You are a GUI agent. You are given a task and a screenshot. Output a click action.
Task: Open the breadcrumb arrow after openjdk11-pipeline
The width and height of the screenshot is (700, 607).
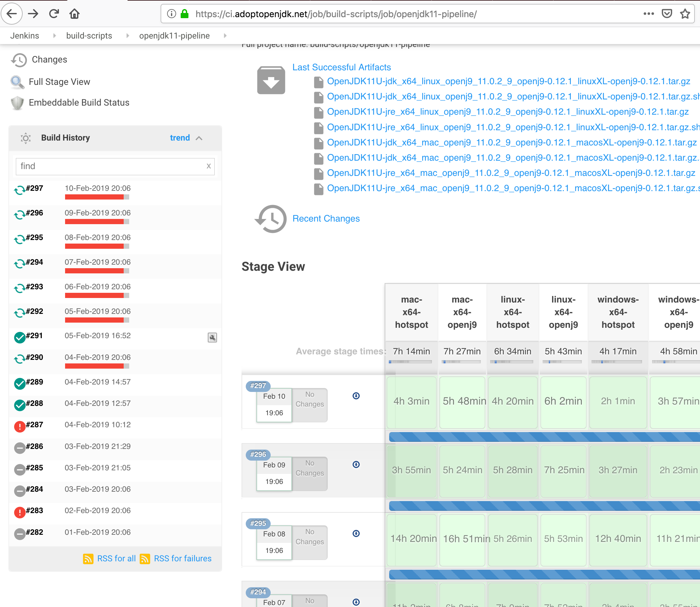tap(225, 36)
